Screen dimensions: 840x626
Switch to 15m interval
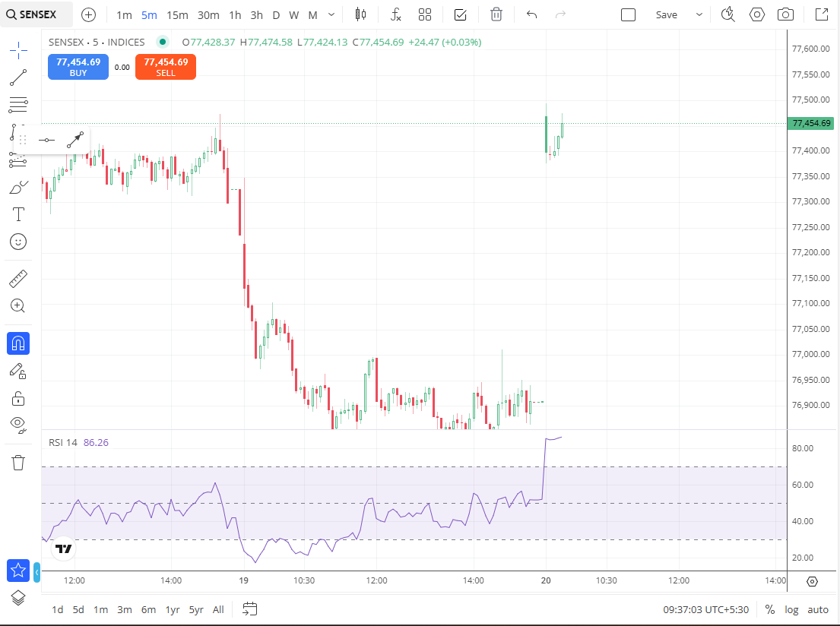tap(177, 15)
